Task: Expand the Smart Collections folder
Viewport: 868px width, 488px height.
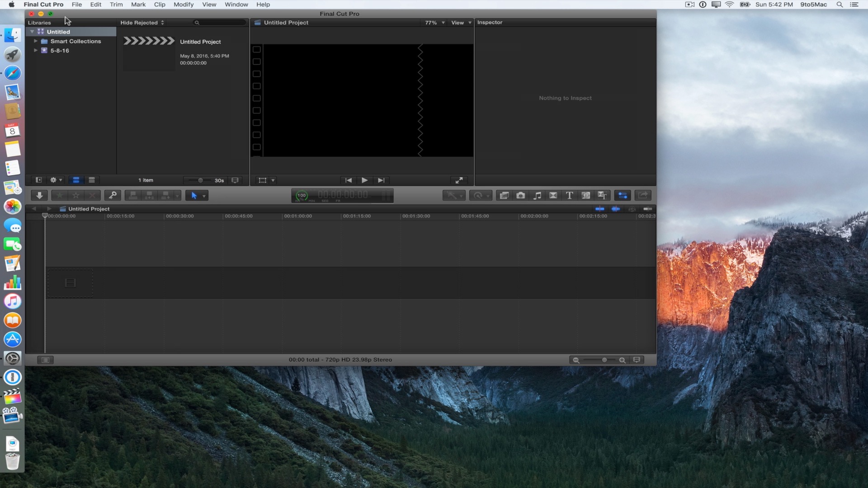Action: pos(36,41)
